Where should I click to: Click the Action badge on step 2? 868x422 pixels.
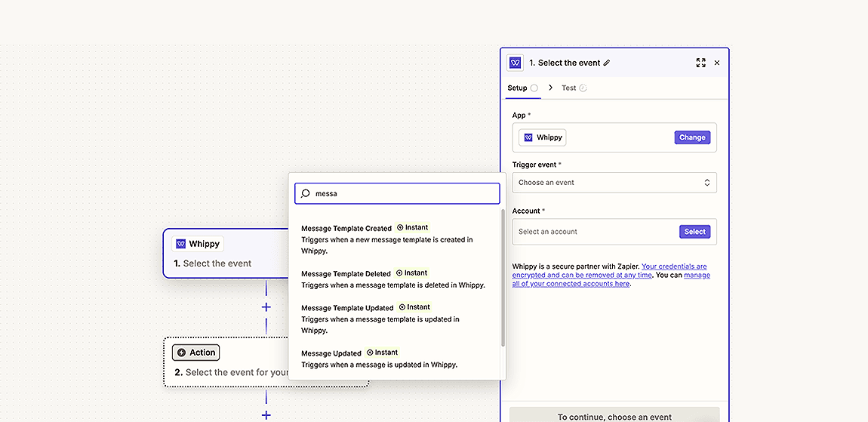coord(196,353)
